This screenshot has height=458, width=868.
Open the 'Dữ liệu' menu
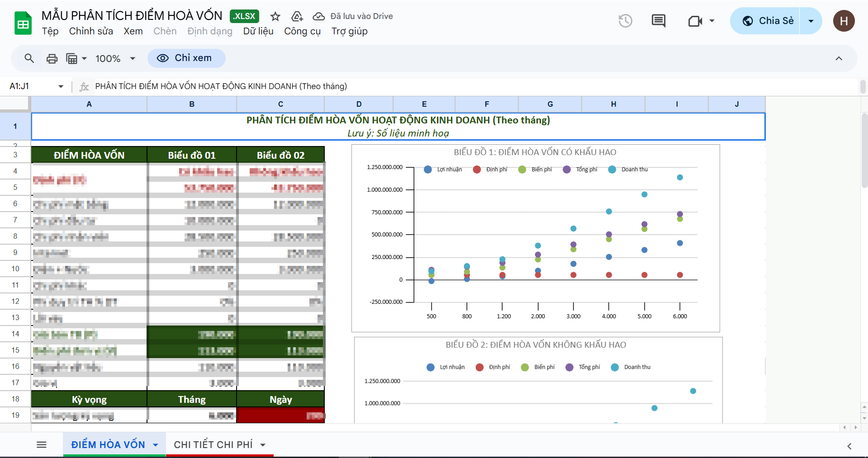point(258,31)
